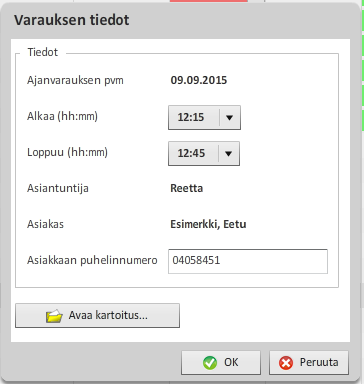Click the Asiakkaan puhelinnumero phone field
Screen dimensions: 364x384
point(248,261)
